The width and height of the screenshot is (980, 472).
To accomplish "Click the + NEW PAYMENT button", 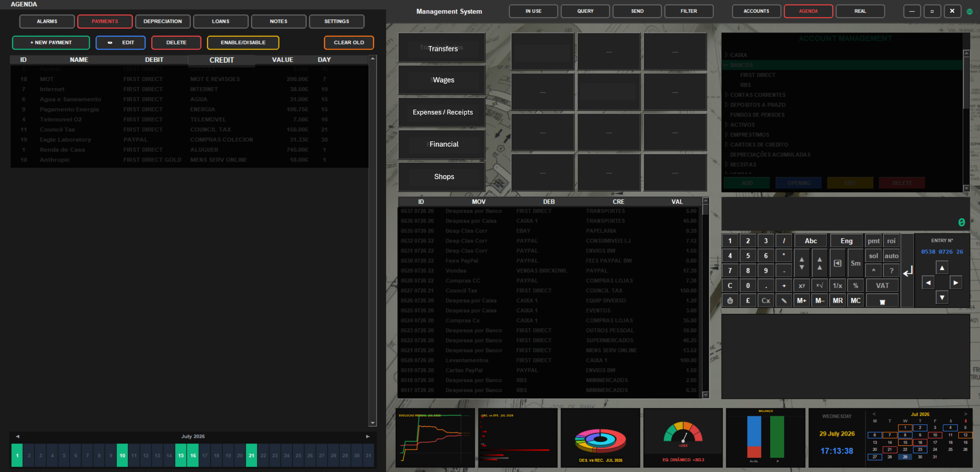I will (51, 42).
